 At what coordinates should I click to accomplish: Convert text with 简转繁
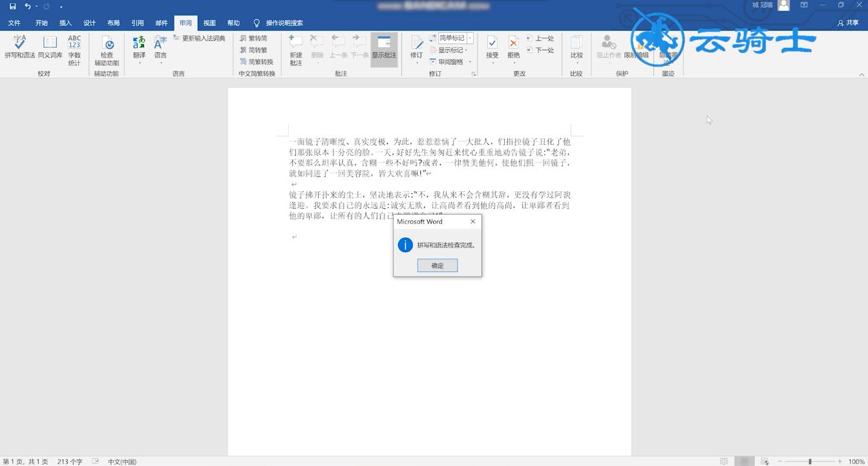253,50
